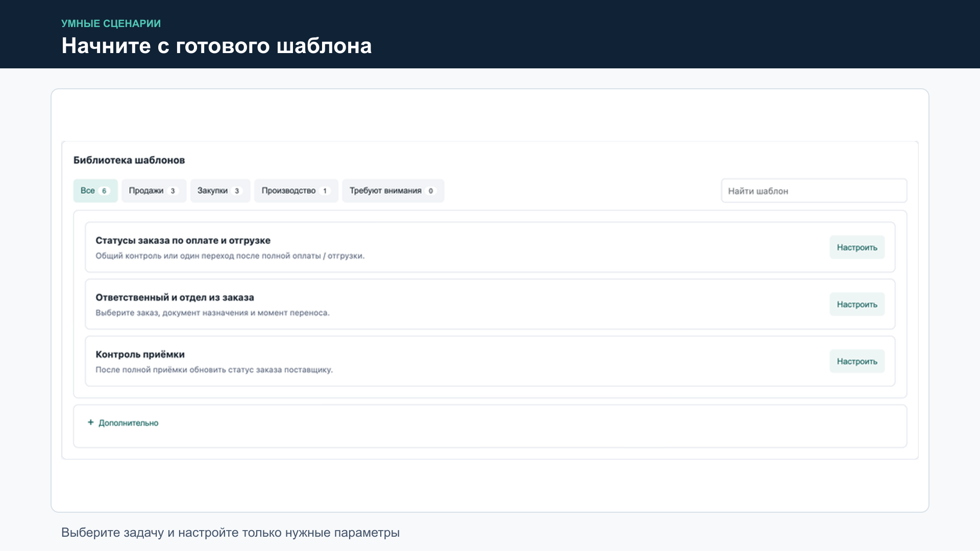Click the 'Начните с готового шаблона' title
This screenshot has height=551, width=980.
click(216, 46)
